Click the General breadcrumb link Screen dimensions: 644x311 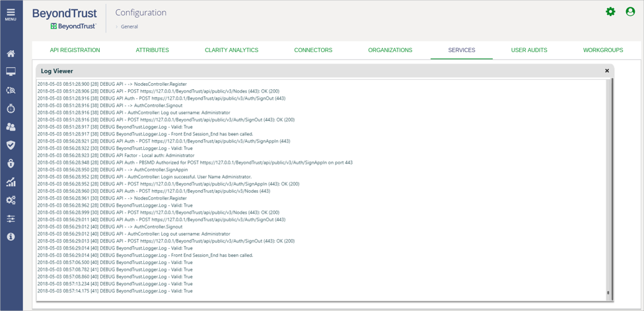pos(129,27)
